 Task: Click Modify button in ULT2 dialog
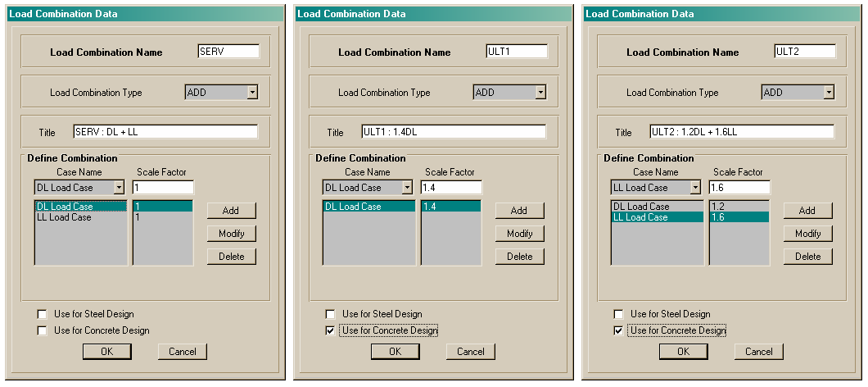[807, 234]
